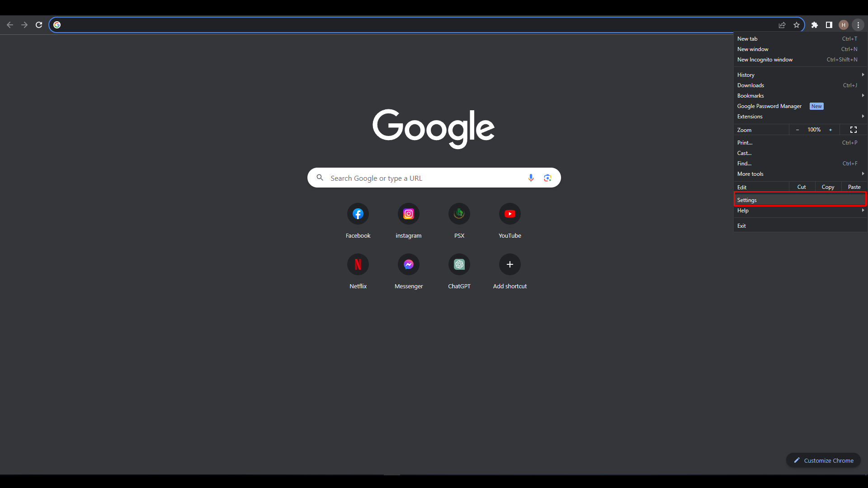This screenshot has height=488, width=868.
Task: Click the microphone voice search icon
Action: click(x=531, y=178)
